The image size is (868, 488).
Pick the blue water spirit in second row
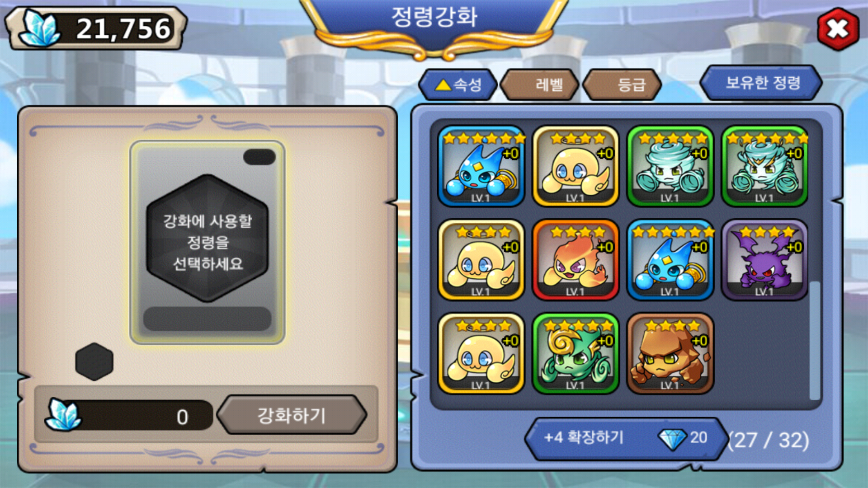pyautogui.click(x=670, y=260)
